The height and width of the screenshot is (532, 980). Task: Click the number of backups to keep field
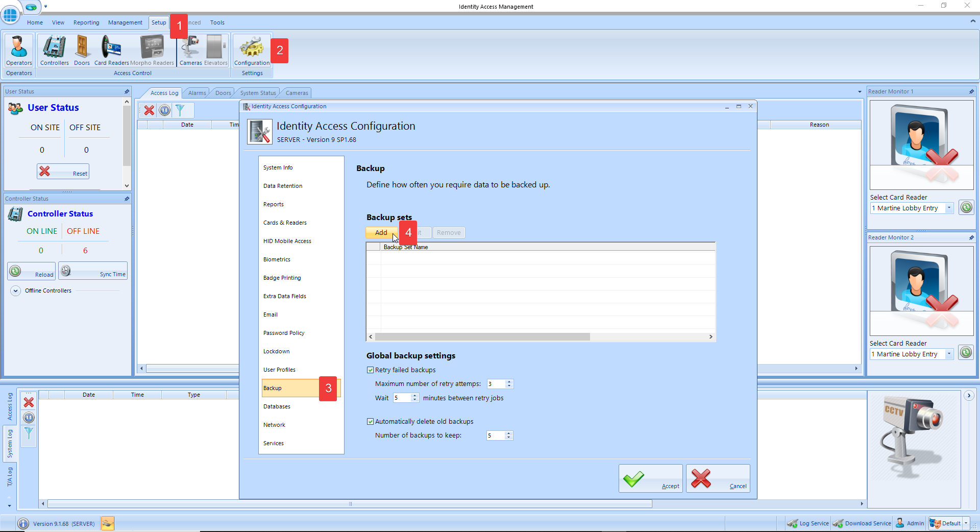click(x=495, y=436)
